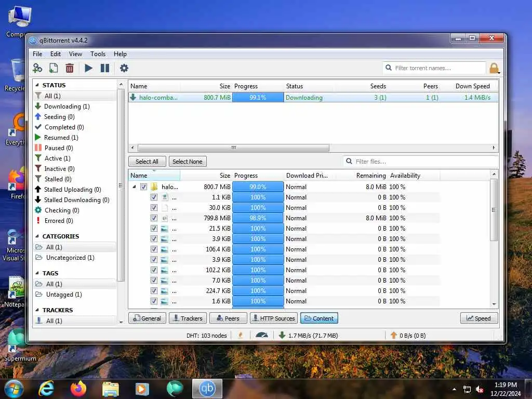The width and height of the screenshot is (532, 399).
Task: Show hidden system tray icons arrow
Action: [454, 389]
